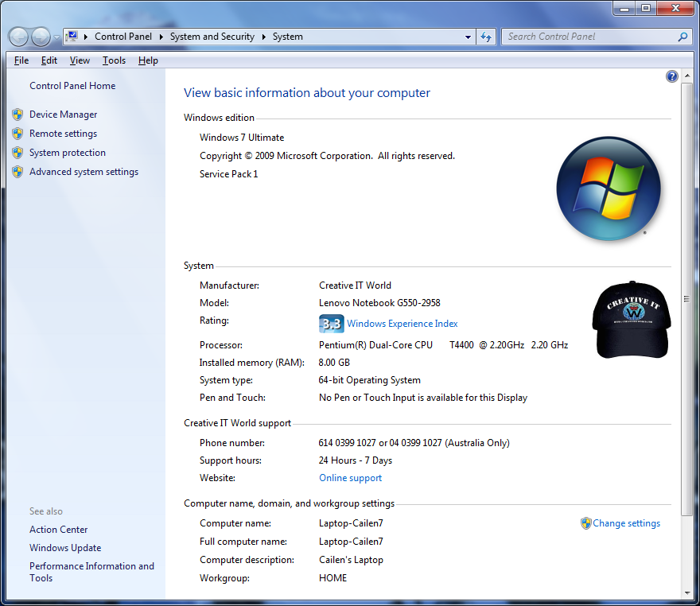Viewport: 700px width, 606px height.
Task: Click the System breadcrumb item
Action: [287, 37]
